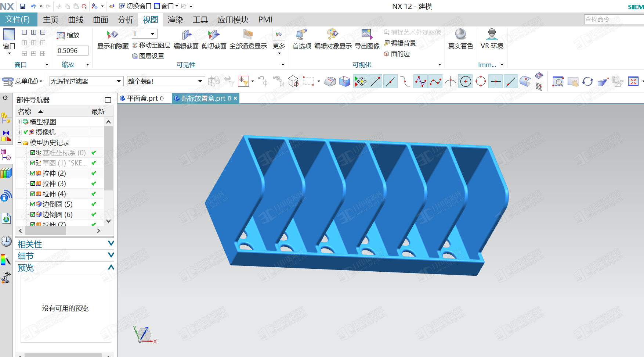Switch to 平面盒.prt document tab
644x357 pixels.
(x=142, y=98)
